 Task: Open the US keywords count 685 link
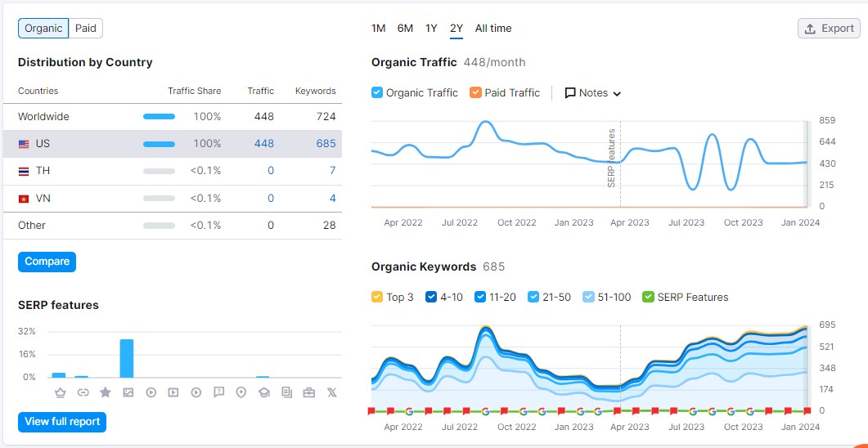point(326,143)
